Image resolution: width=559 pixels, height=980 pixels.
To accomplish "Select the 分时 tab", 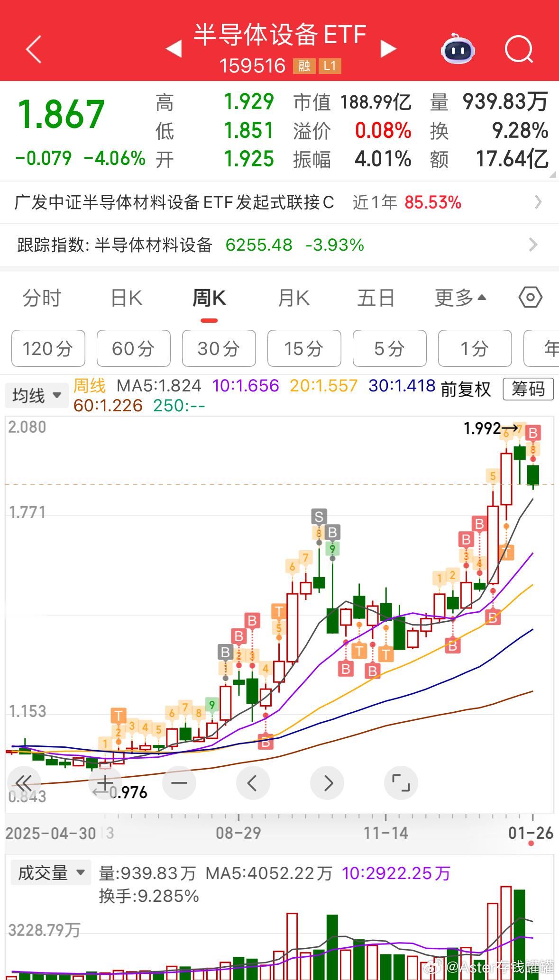I will pyautogui.click(x=42, y=298).
